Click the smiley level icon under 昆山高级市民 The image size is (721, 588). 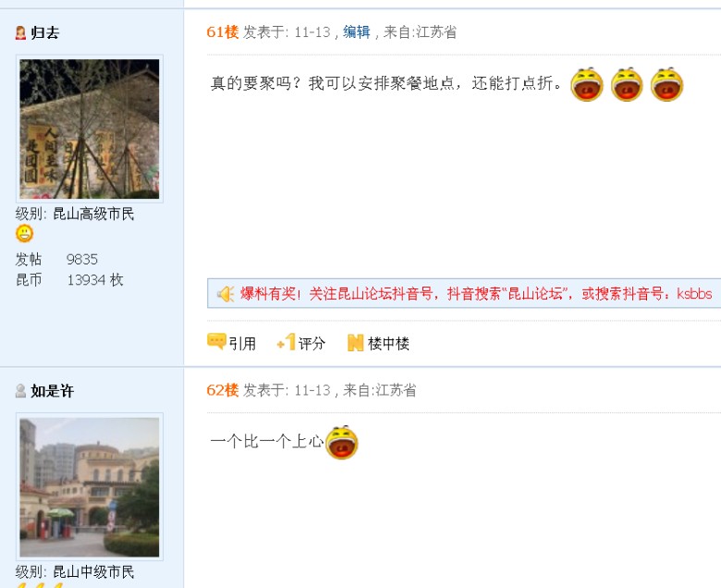pyautogui.click(x=24, y=234)
